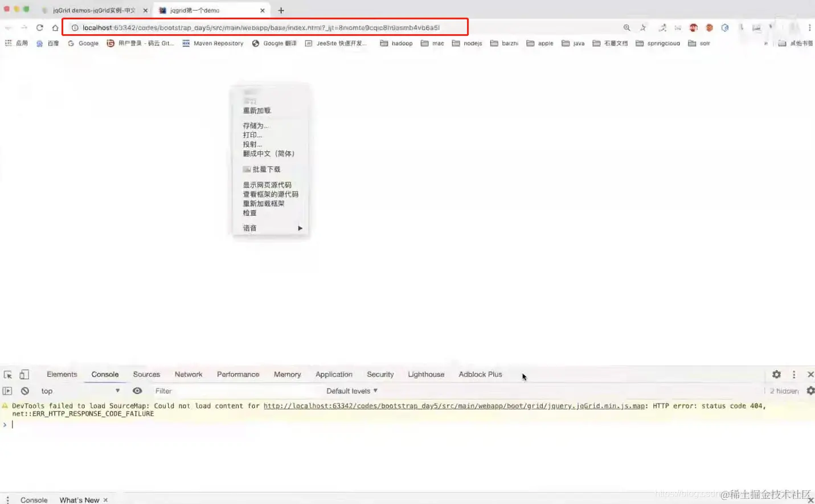The width and height of the screenshot is (815, 504).
Task: Open the hadoop bookmarks folder
Action: [396, 43]
